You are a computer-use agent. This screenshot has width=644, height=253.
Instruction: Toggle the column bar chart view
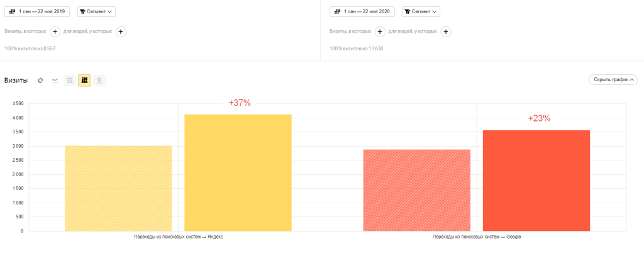click(84, 81)
